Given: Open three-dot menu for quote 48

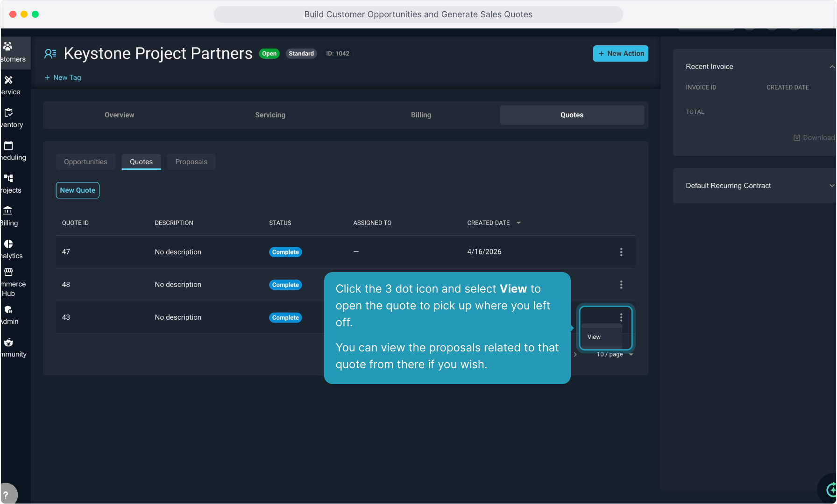Looking at the screenshot, I should click(x=621, y=285).
